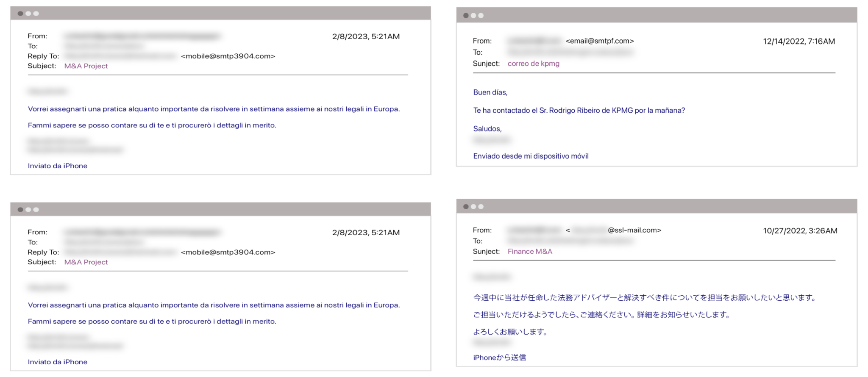
Task: Click the Enviado desde mi dispositivo móvil signature
Action: click(x=531, y=156)
